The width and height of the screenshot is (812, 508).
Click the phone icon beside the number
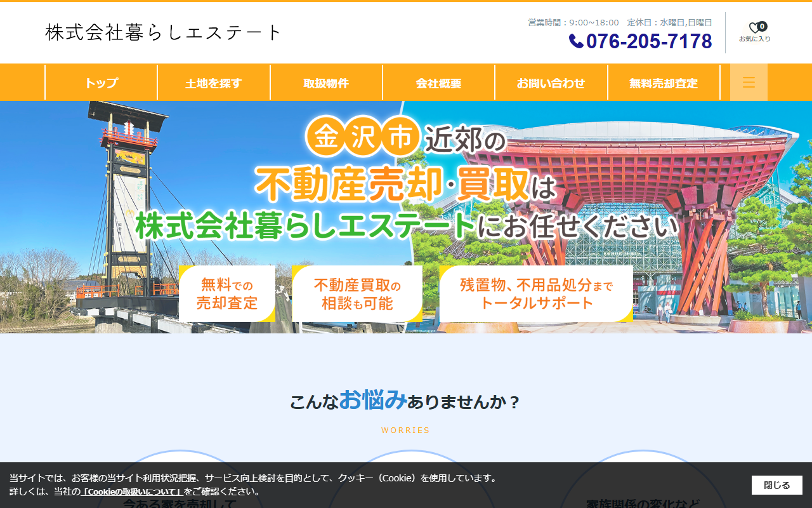(576, 41)
